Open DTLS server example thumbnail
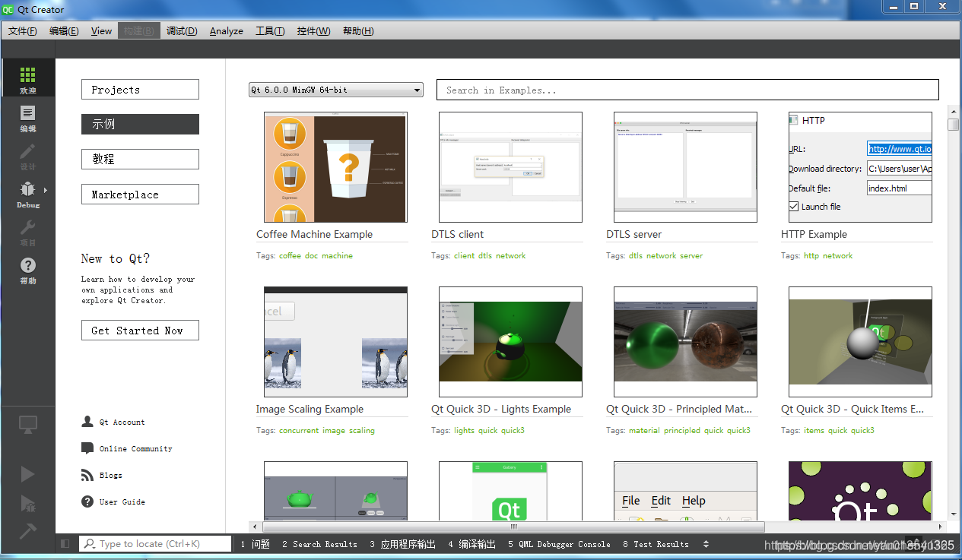 (685, 167)
